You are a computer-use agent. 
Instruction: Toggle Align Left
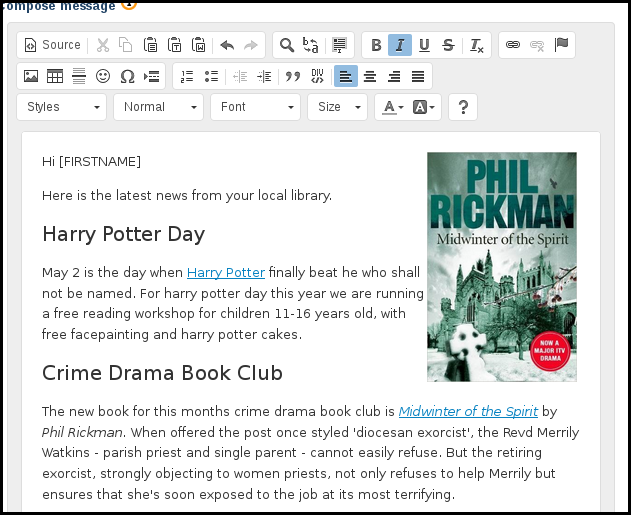346,76
